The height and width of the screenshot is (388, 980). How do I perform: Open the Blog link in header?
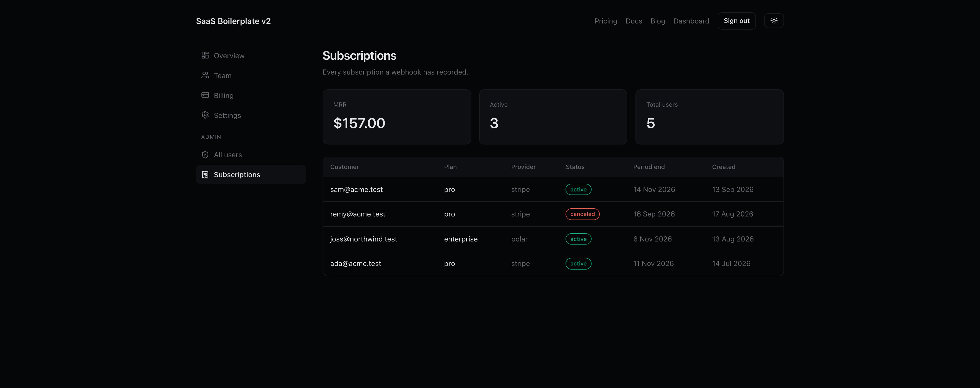[657, 21]
